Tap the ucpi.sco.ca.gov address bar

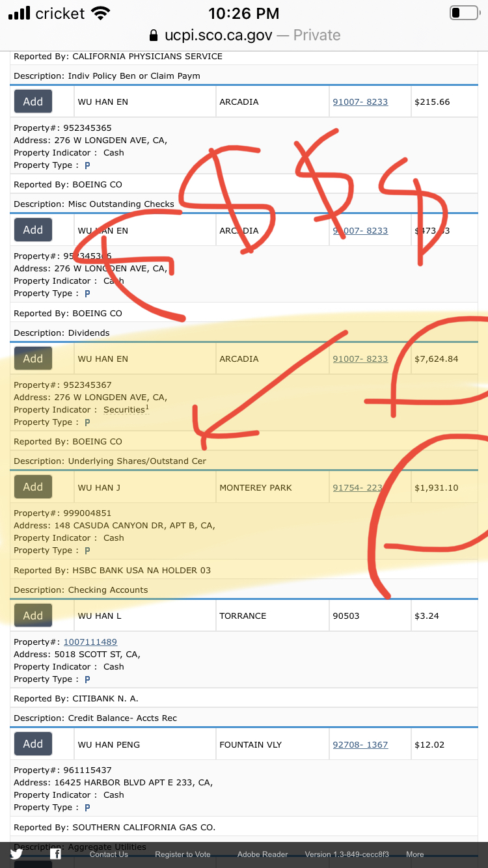[x=244, y=35]
